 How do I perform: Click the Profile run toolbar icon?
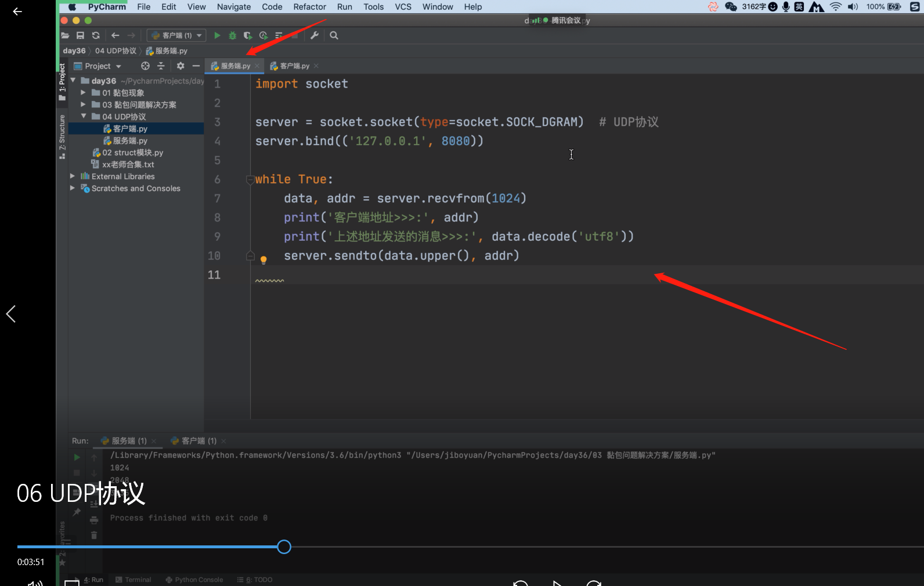coord(264,35)
